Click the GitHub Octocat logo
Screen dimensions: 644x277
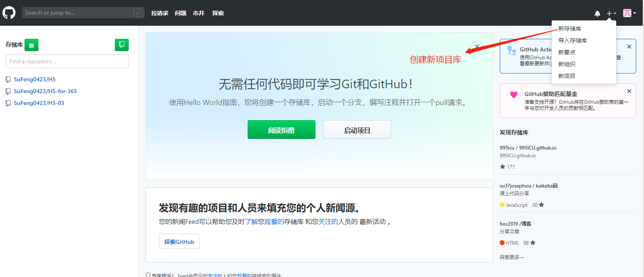pyautogui.click(x=9, y=13)
